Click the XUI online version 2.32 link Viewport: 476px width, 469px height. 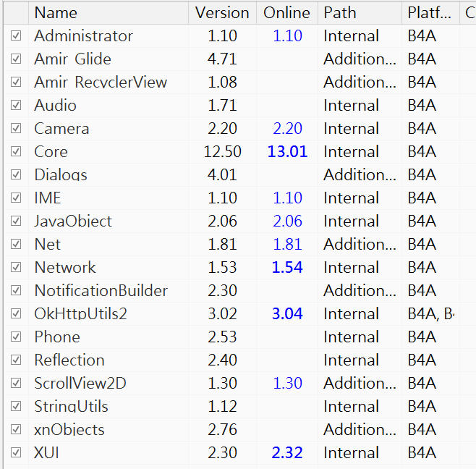point(287,452)
